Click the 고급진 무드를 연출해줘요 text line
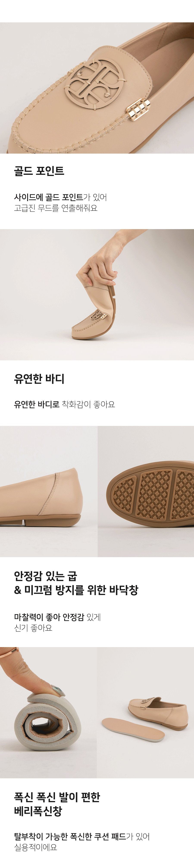 pos(56,208)
